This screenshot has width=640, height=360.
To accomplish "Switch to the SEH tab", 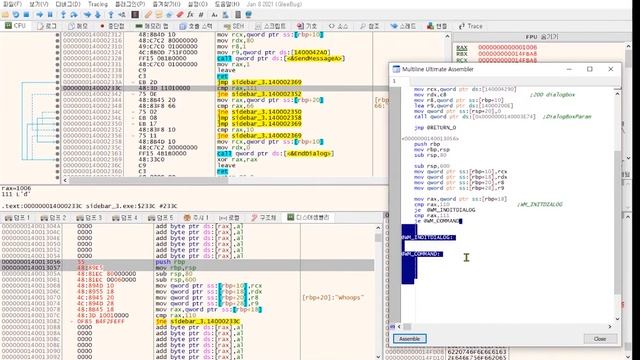I will click(x=234, y=26).
